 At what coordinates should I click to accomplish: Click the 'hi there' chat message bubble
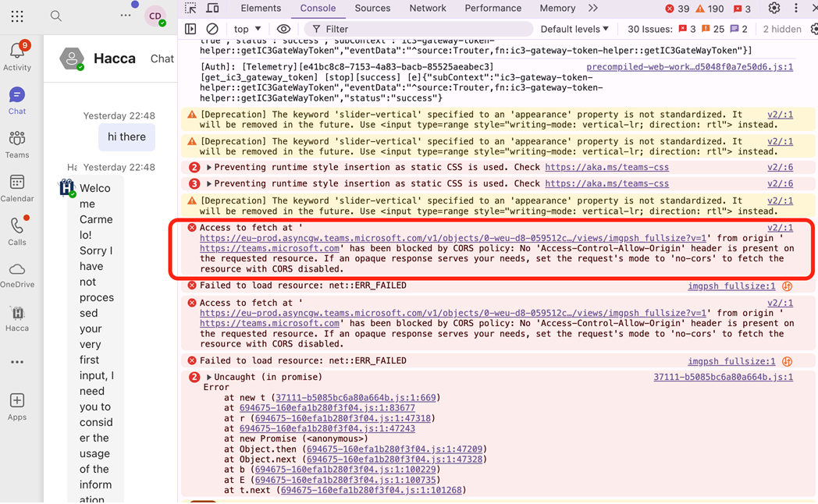click(x=126, y=137)
